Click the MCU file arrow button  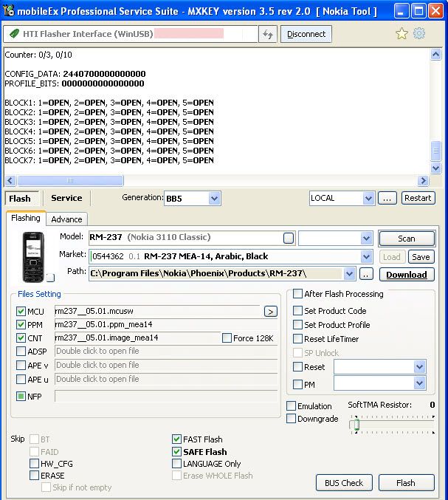pyautogui.click(x=271, y=312)
